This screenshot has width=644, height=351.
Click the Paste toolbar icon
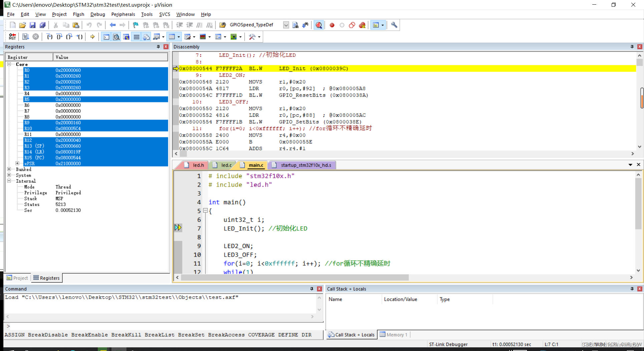[x=76, y=25]
